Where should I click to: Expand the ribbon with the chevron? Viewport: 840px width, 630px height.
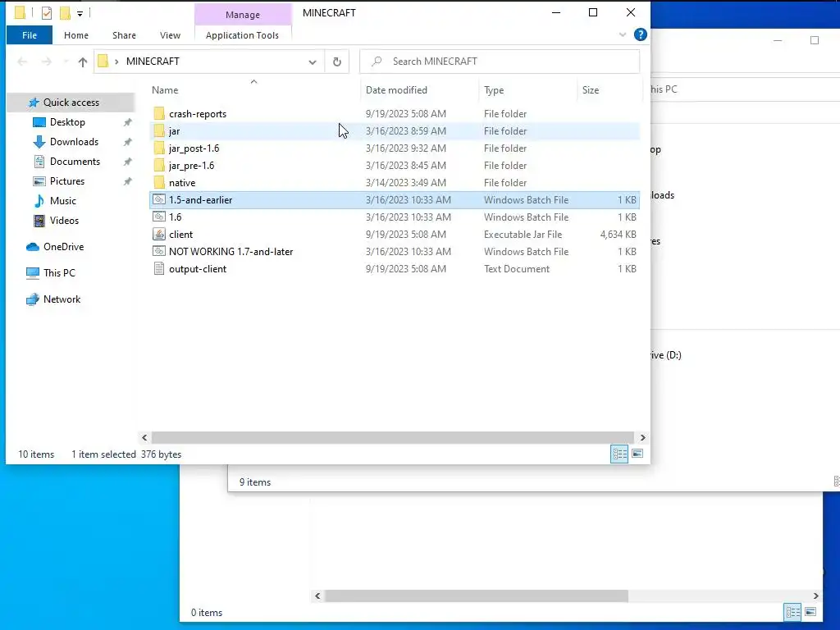click(623, 34)
